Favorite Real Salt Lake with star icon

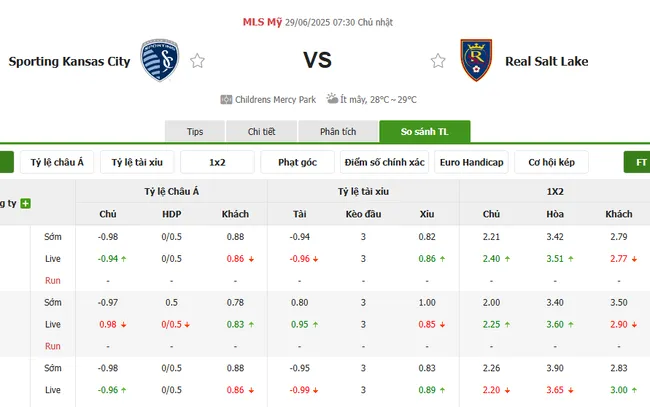click(x=438, y=61)
